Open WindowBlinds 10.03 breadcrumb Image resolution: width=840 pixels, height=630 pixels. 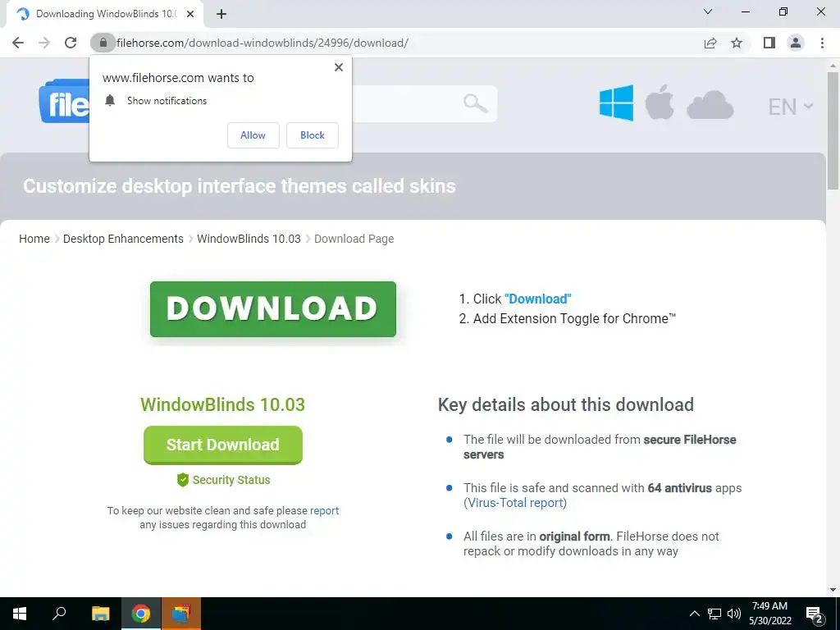[249, 239]
